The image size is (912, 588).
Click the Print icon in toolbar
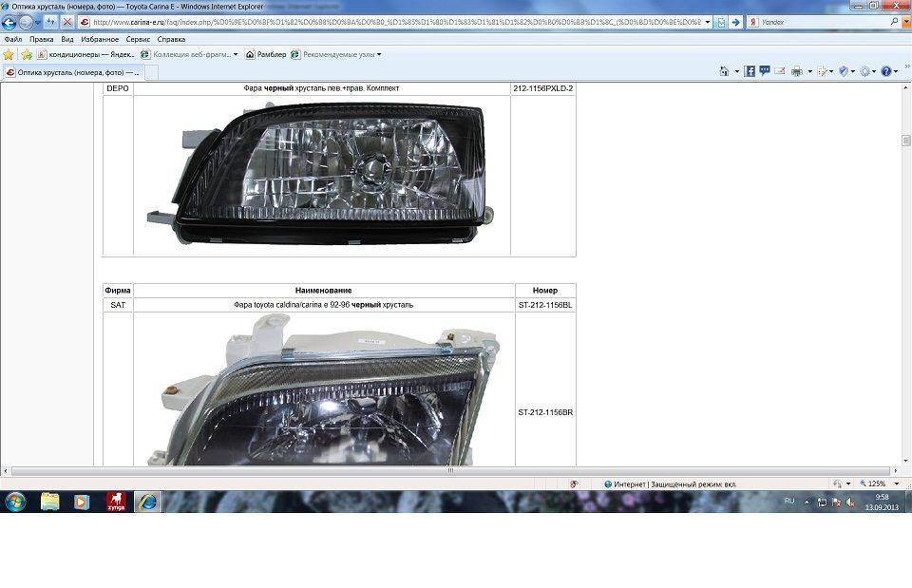click(796, 71)
